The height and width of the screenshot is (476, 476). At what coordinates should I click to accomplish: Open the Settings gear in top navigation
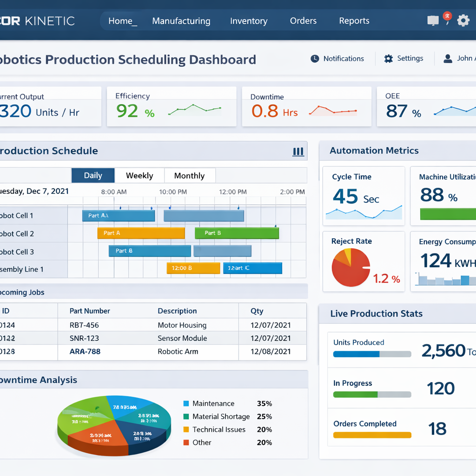pos(463,20)
